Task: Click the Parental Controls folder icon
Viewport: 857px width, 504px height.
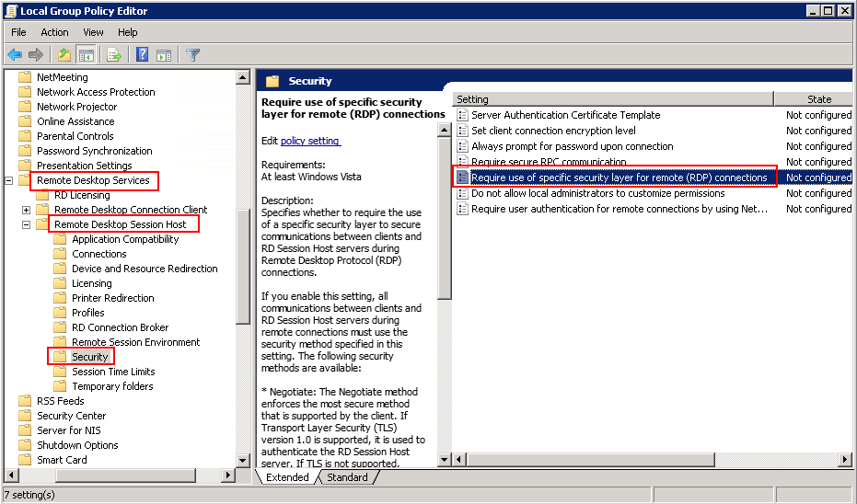Action: 25,136
